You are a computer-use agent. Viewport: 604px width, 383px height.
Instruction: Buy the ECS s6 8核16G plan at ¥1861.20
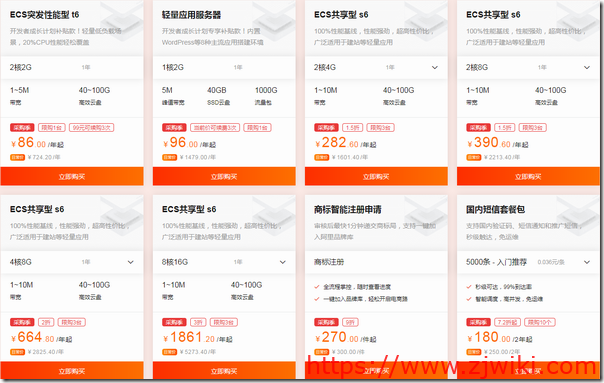point(224,371)
